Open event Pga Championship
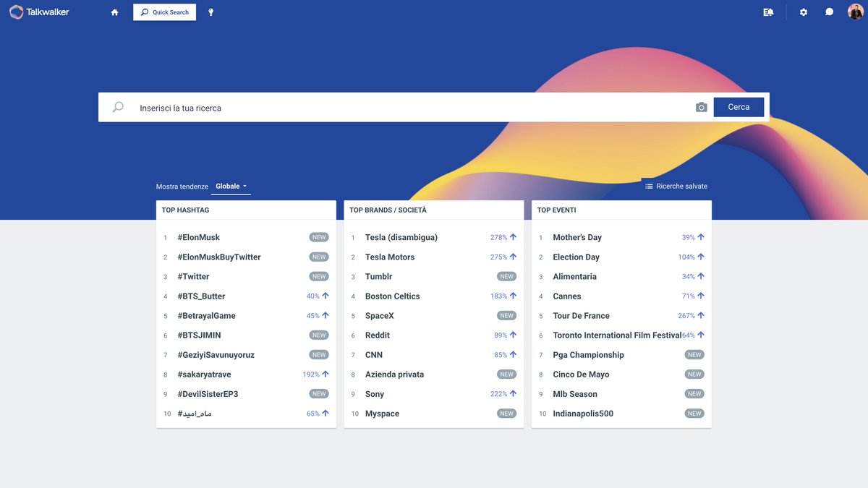The height and width of the screenshot is (488, 868). coord(588,354)
